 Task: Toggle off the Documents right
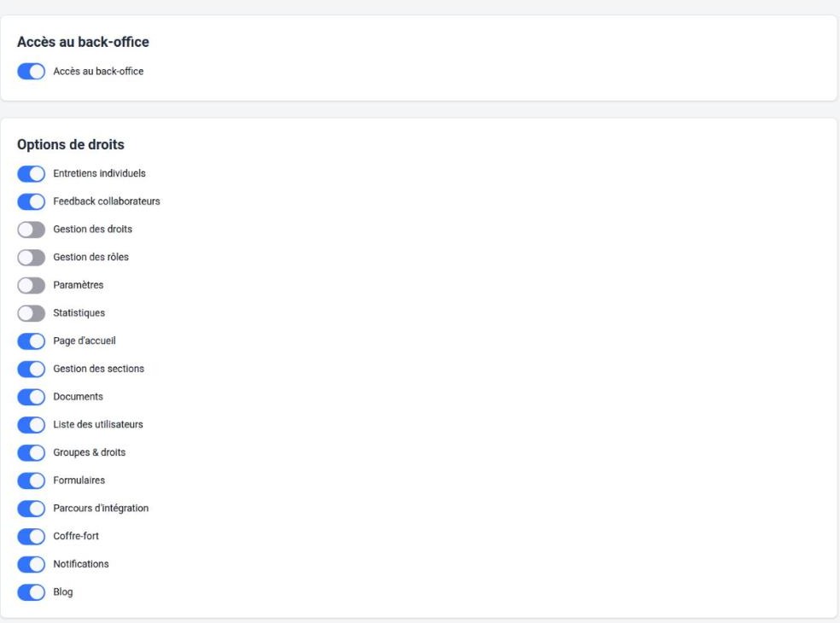pos(31,396)
